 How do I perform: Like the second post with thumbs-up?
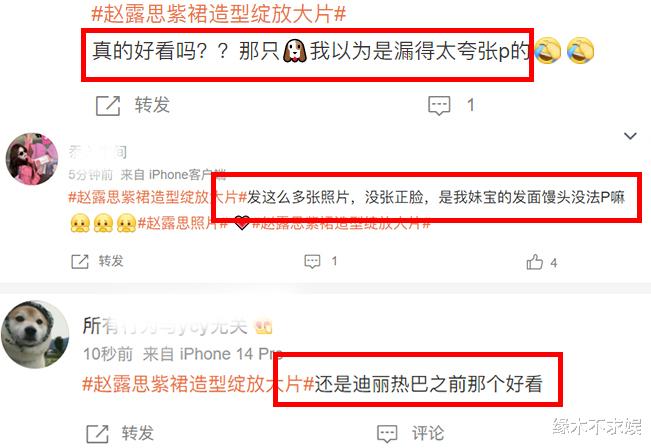click(x=534, y=262)
